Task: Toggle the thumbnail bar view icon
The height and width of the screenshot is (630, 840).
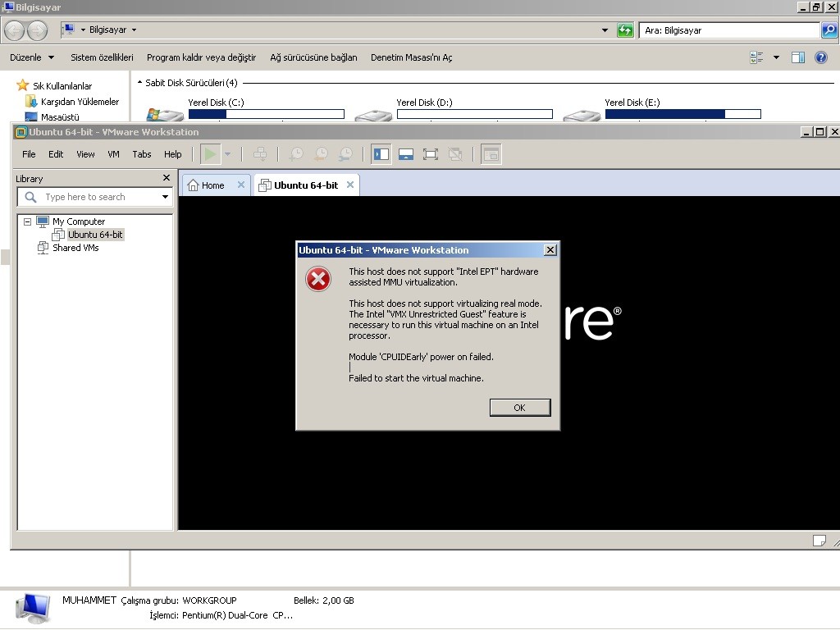Action: click(406, 154)
